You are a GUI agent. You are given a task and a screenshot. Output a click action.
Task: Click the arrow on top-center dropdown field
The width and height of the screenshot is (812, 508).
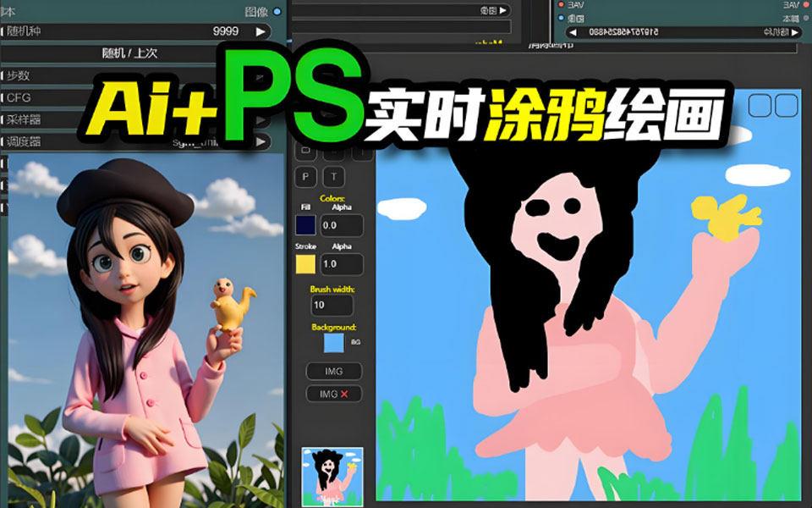502,10
